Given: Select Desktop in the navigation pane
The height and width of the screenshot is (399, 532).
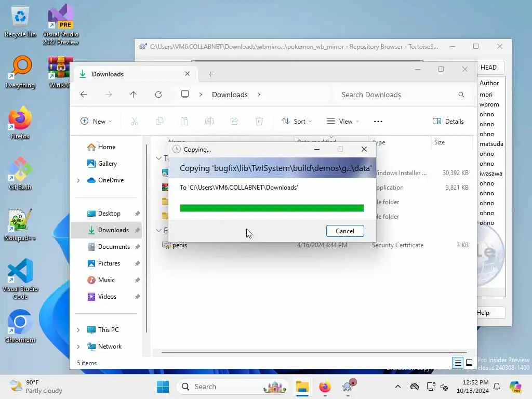Looking at the screenshot, I should click(x=104, y=214).
